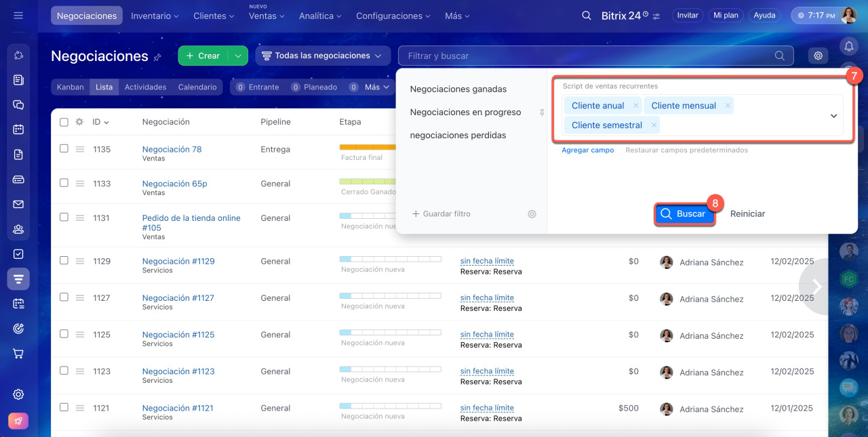
Task: Open the Crear button dropdown arrow
Action: (238, 56)
